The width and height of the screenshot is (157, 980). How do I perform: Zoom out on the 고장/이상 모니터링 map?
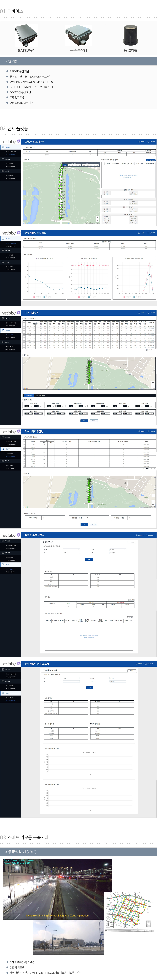[x=98, y=221]
